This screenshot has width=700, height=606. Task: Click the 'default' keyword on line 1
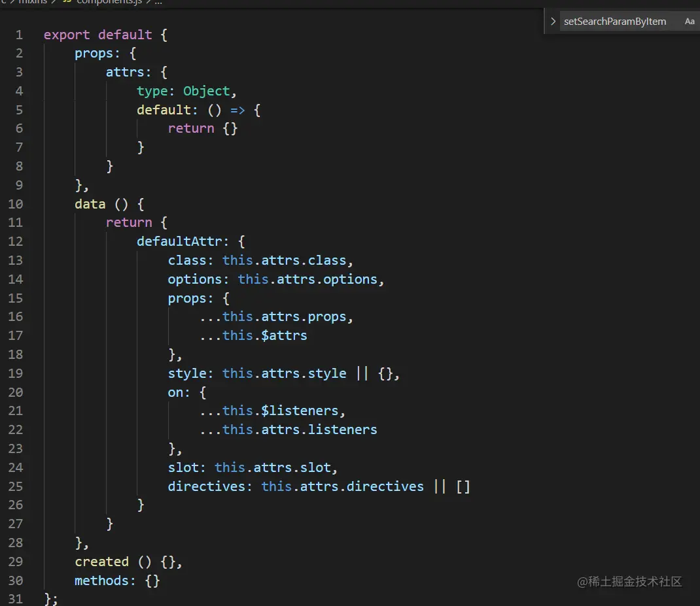point(125,35)
